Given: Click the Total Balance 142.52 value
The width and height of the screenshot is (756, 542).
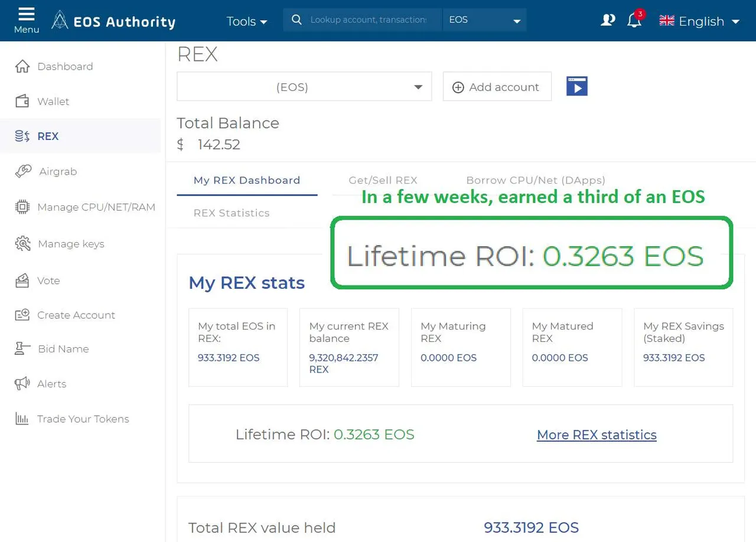Looking at the screenshot, I should (x=219, y=145).
